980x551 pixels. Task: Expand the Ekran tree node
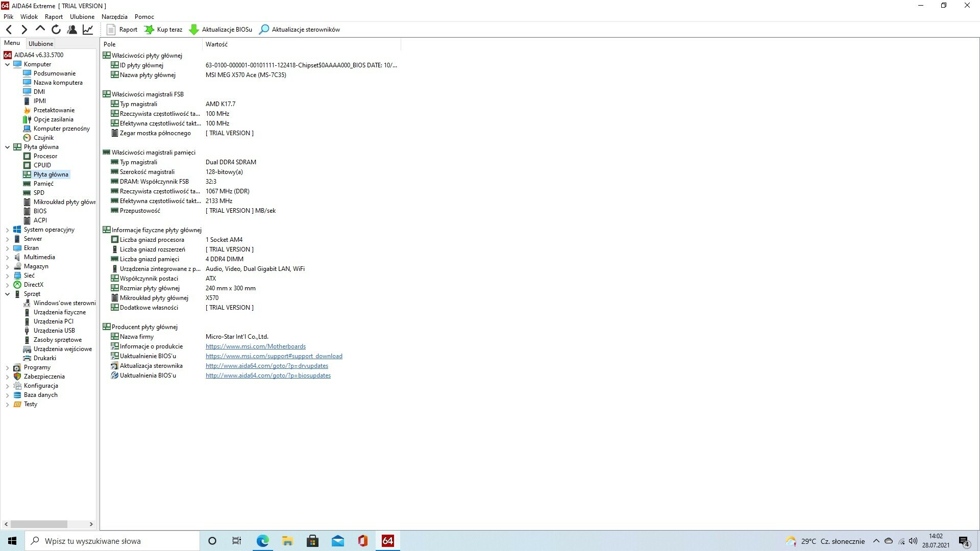point(8,248)
